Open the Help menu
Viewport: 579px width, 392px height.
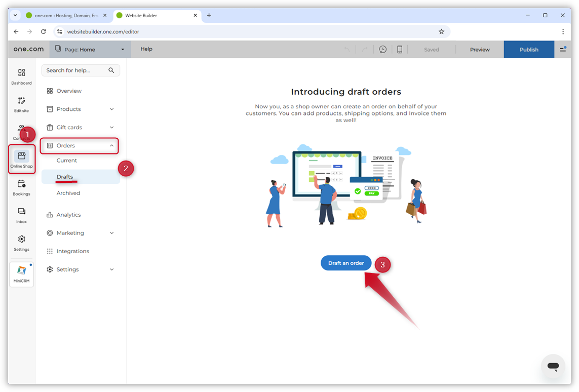146,49
